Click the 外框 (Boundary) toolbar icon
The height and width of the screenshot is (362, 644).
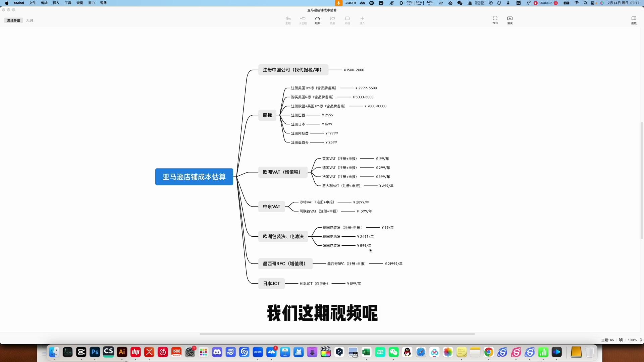click(x=347, y=20)
